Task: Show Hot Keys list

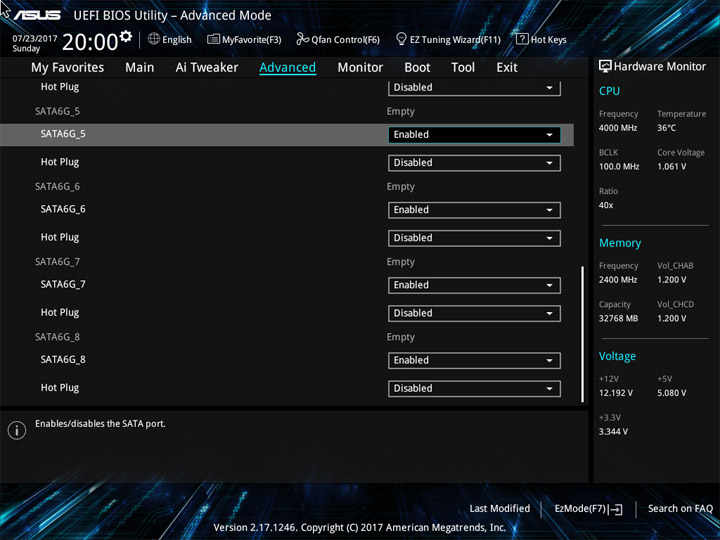Action: coord(541,39)
